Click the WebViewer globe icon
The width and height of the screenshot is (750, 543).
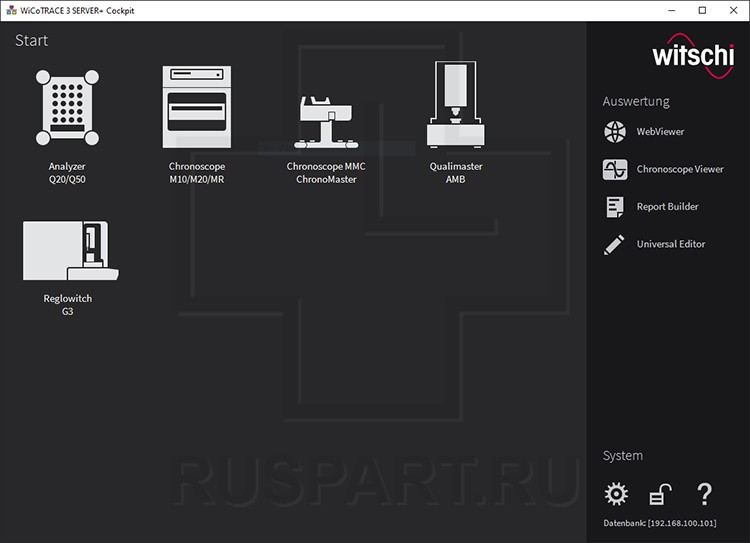615,131
